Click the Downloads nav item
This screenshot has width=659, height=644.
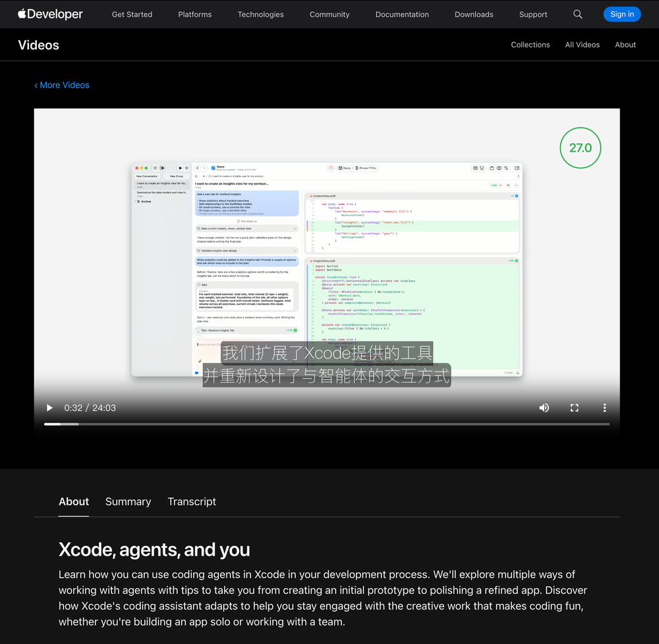pyautogui.click(x=474, y=15)
